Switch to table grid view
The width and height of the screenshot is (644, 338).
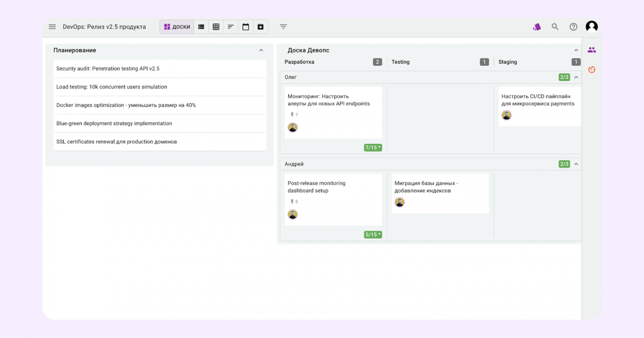click(216, 27)
